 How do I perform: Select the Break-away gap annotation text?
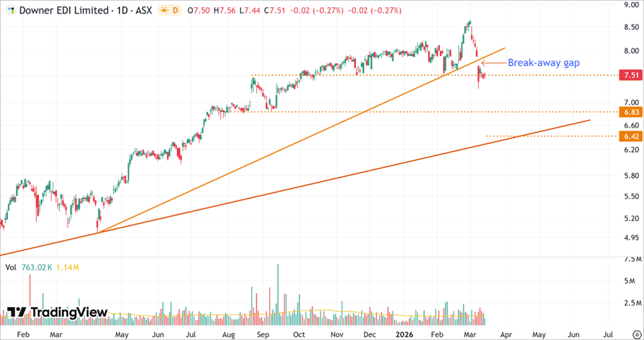click(544, 63)
